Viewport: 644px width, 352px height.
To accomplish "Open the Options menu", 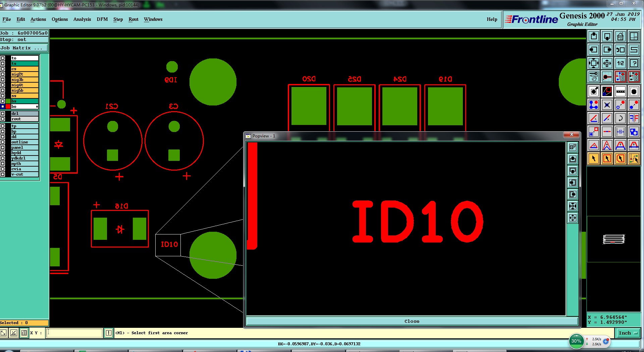I will (60, 19).
